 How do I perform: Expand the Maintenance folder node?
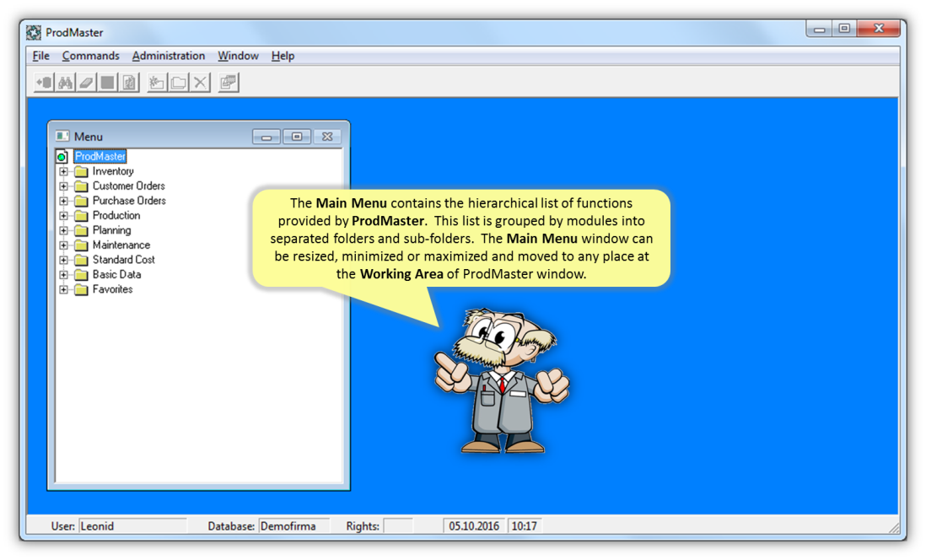click(x=64, y=245)
